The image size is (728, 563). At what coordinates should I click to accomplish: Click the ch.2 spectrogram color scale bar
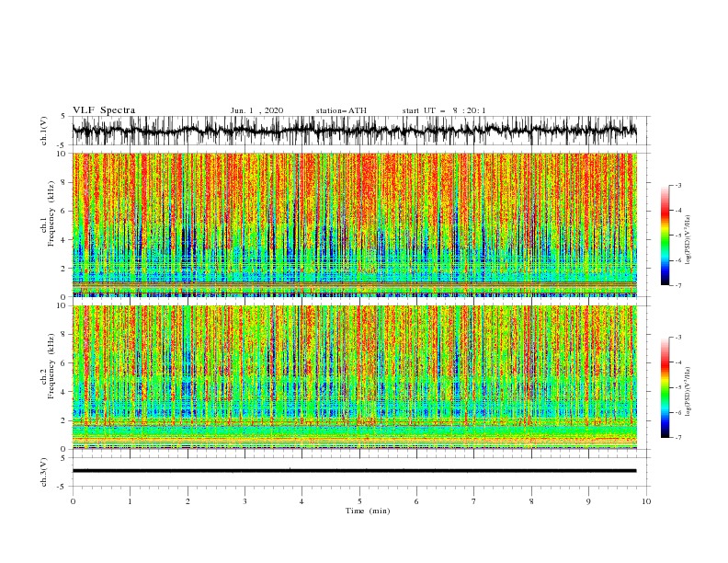665,387
